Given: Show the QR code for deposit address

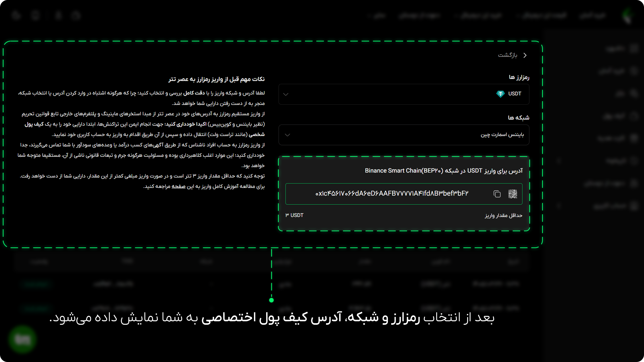Looking at the screenshot, I should [513, 194].
